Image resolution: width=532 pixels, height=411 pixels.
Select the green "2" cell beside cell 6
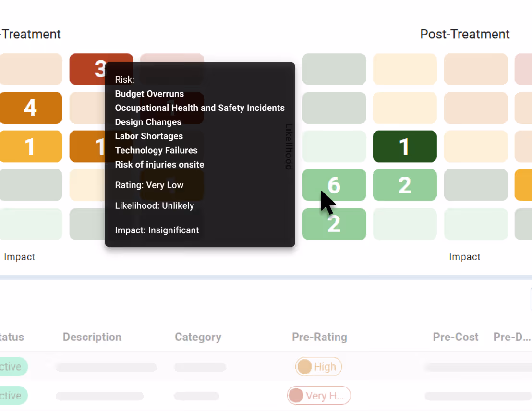pos(405,185)
